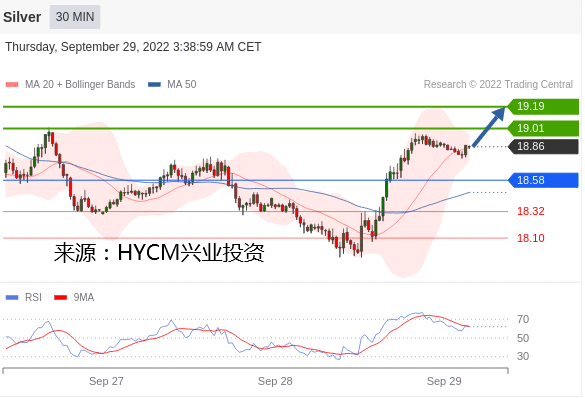
Task: Click the RSI 50 axis label
Action: click(523, 338)
